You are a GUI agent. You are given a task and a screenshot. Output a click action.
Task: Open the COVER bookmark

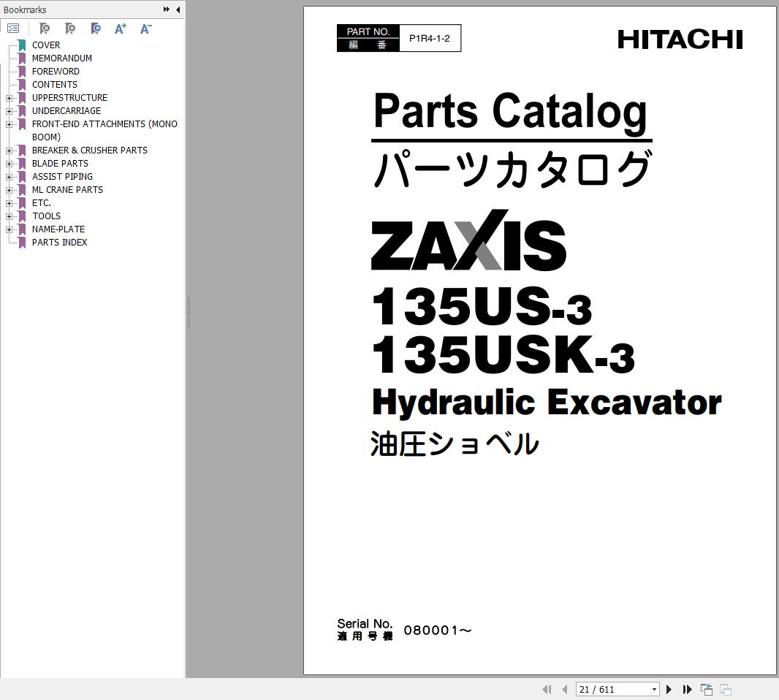(46, 45)
